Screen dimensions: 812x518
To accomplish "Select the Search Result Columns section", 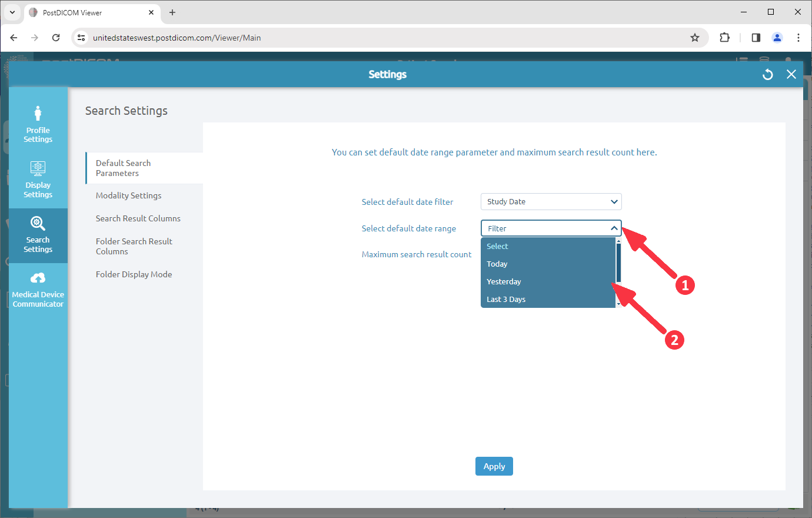I will click(x=138, y=218).
